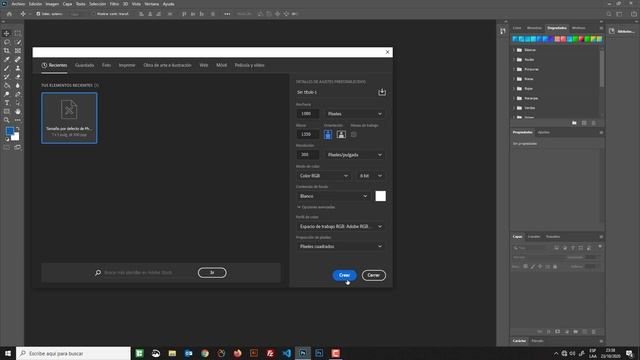Click the Ir button beside Adobe Stock search
Screen dimensions: 640x360
212,272
